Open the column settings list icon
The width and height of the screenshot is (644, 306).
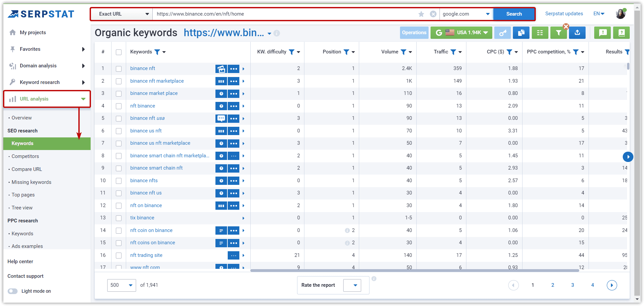click(x=540, y=33)
